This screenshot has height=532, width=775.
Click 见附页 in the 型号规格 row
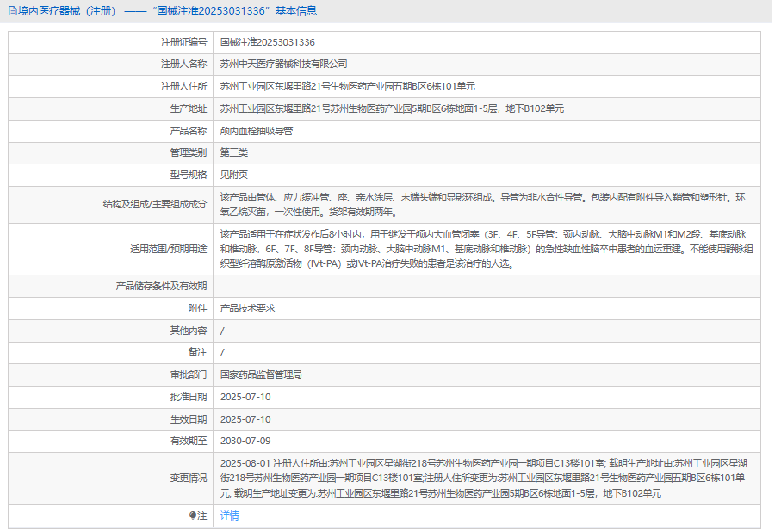[234, 175]
